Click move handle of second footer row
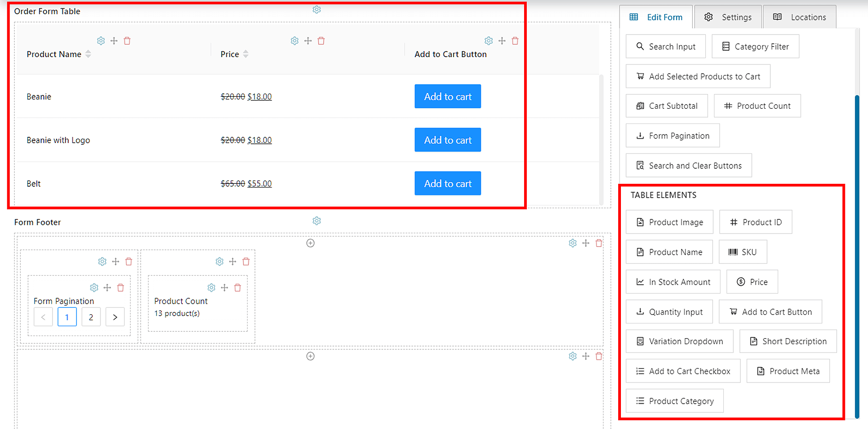This screenshot has height=429, width=868. pyautogui.click(x=585, y=356)
